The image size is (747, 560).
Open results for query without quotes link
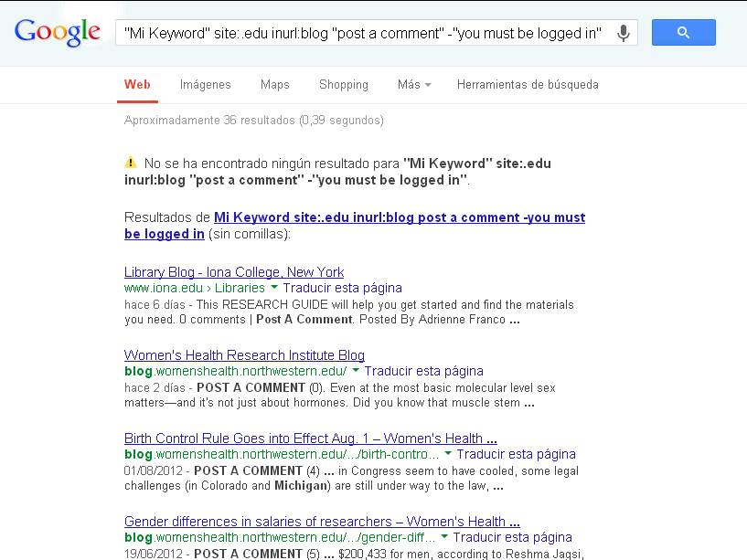[355, 226]
